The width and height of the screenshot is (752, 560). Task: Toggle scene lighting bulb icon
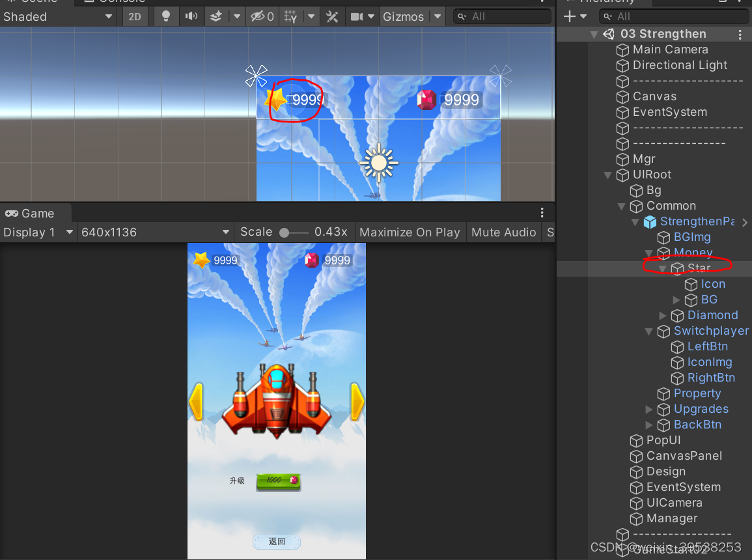tap(166, 17)
